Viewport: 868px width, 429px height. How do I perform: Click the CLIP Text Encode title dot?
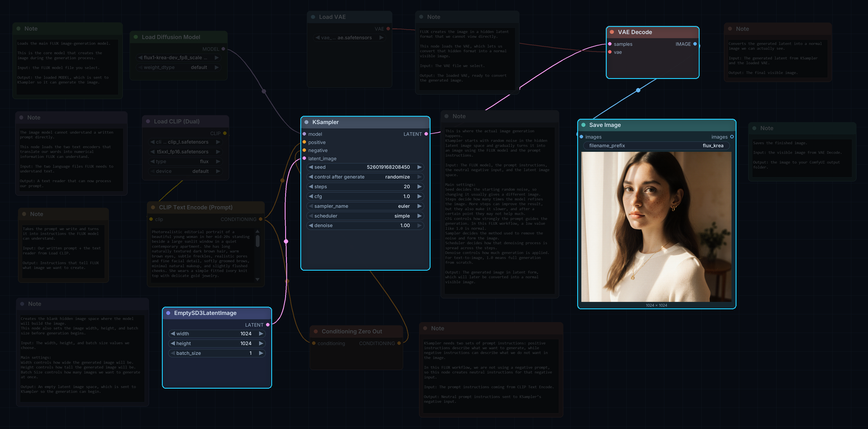(x=153, y=207)
